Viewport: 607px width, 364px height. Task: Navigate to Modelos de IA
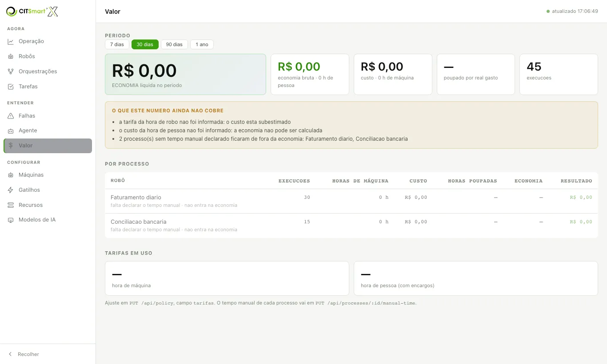click(x=48, y=220)
